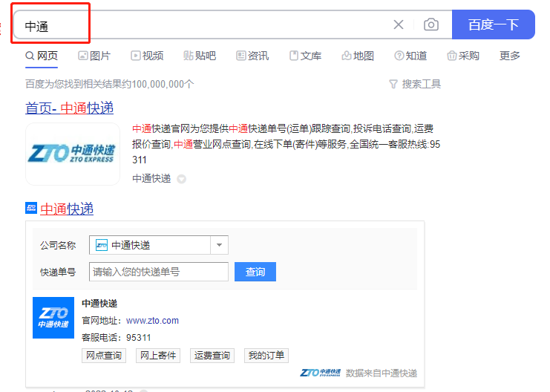Click the 快递单号 tracking number field
Image resolution: width=550 pixels, height=392 pixels.
tap(159, 272)
